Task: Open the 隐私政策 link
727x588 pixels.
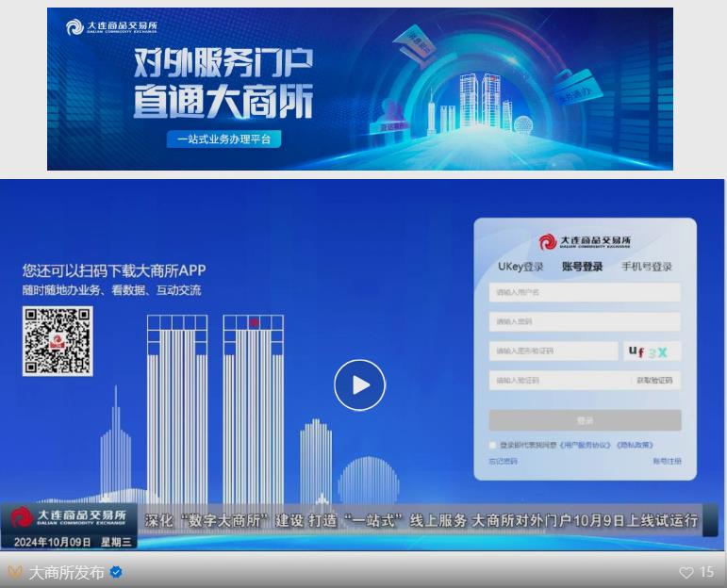Action: pyautogui.click(x=635, y=445)
